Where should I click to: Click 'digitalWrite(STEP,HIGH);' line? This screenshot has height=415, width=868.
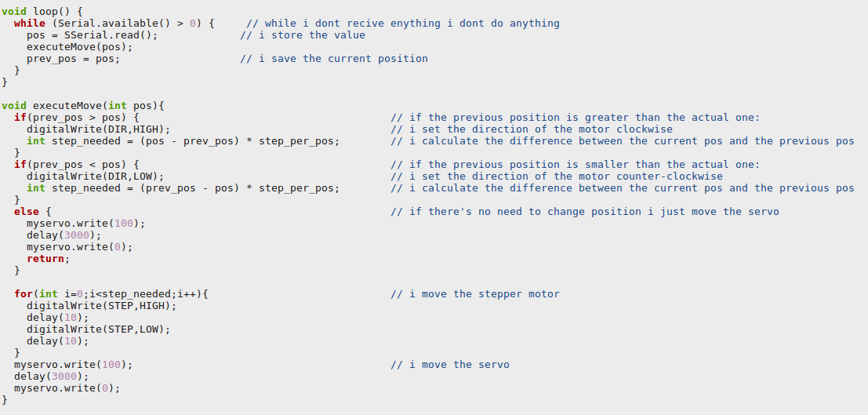point(102,305)
